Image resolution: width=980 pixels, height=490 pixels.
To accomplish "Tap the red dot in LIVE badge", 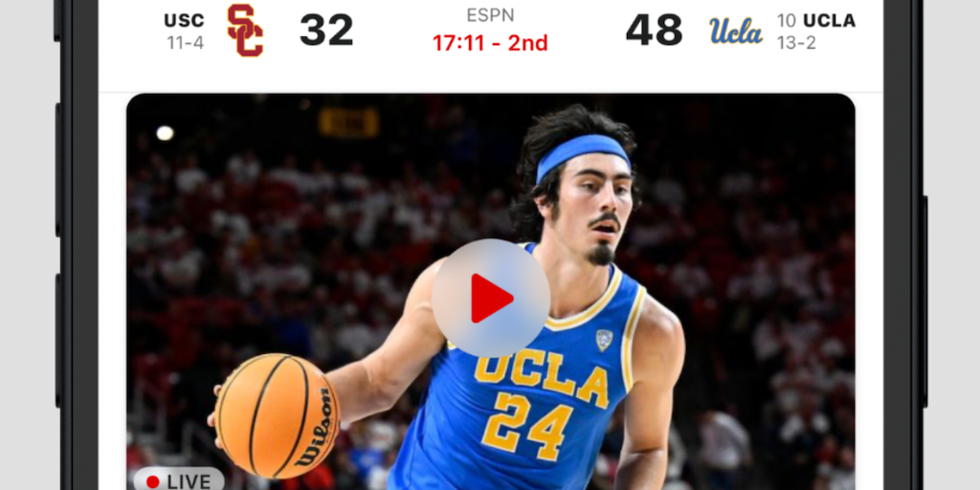I will click(x=152, y=481).
